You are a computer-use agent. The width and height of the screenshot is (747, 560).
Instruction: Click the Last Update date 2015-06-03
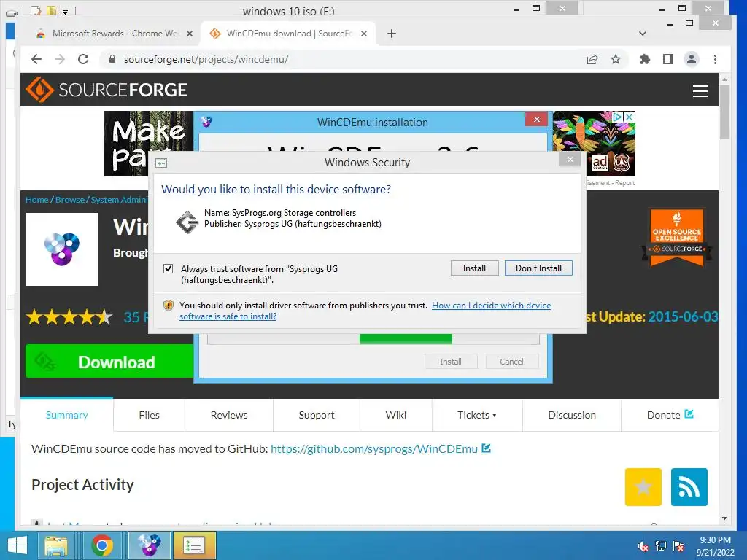(x=683, y=316)
